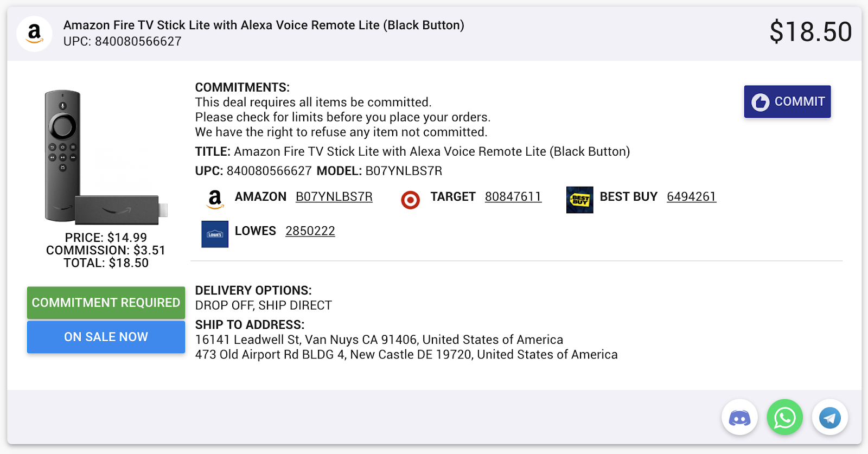This screenshot has width=868, height=454.
Task: Share the deal via WhatsApp icon
Action: pos(784,417)
